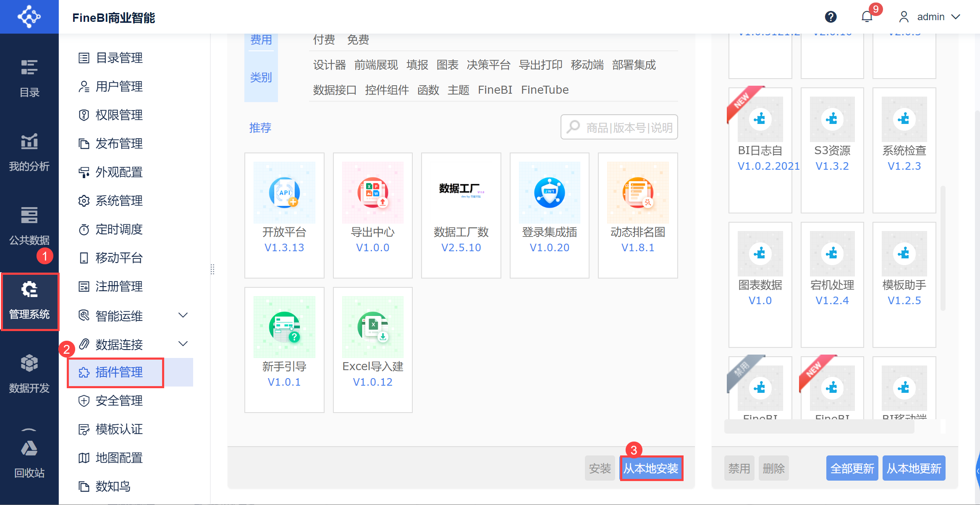Open the notifications bell icon

[867, 17]
